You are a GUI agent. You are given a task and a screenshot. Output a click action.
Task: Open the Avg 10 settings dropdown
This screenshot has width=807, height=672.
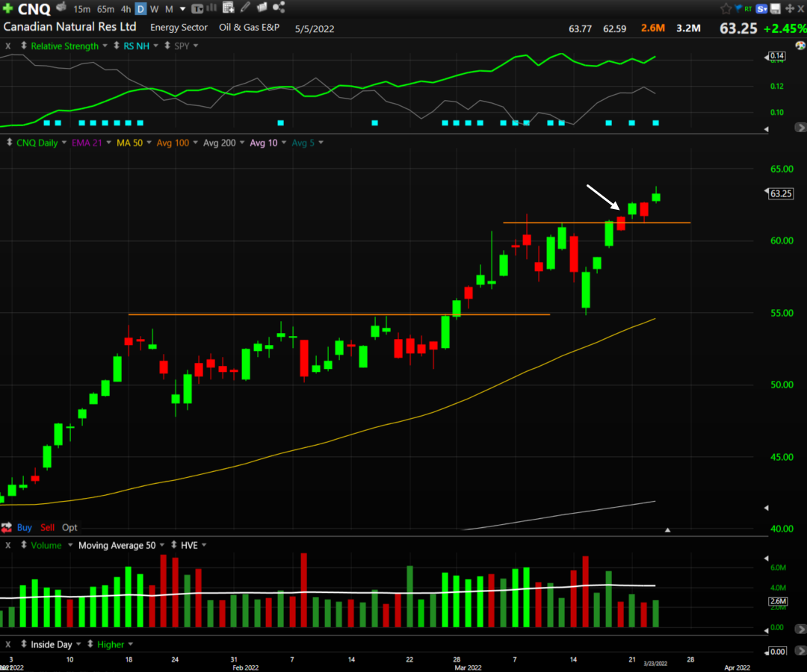click(284, 143)
